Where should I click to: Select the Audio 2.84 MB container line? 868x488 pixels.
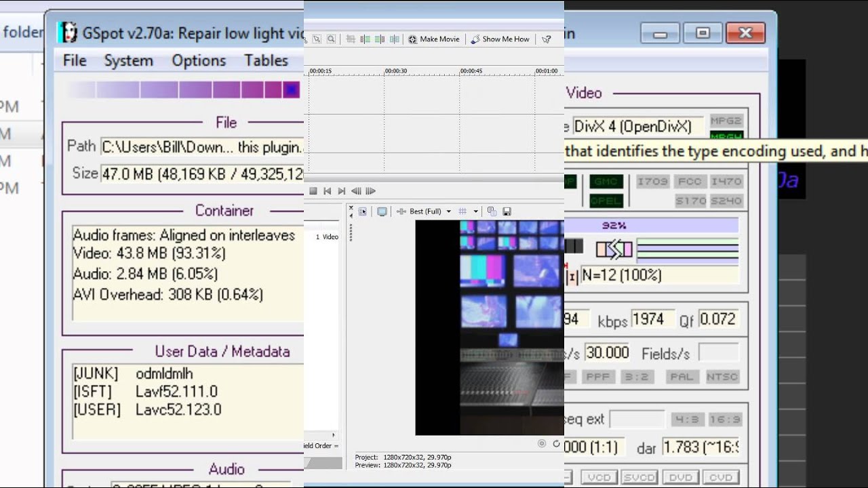click(145, 274)
